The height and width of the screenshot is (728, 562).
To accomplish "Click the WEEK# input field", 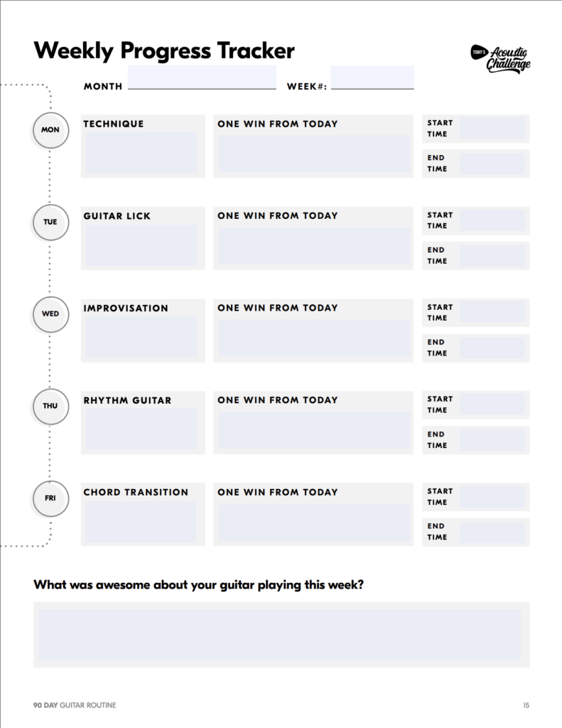I will click(372, 77).
